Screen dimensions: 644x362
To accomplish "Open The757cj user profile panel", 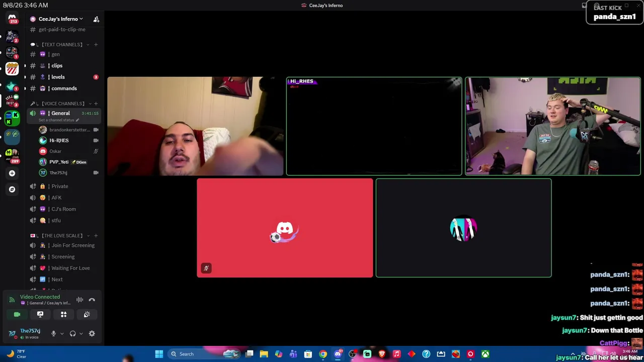I will click(x=26, y=333).
